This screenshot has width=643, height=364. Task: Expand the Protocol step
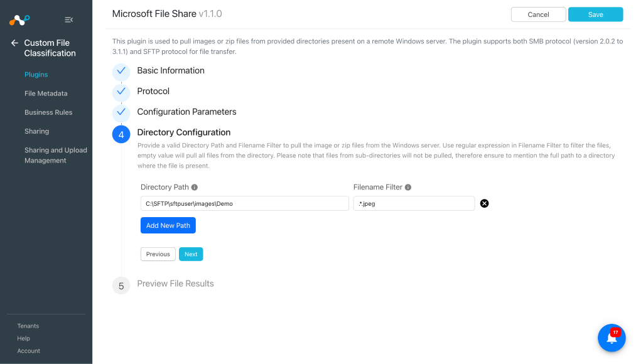click(x=153, y=91)
